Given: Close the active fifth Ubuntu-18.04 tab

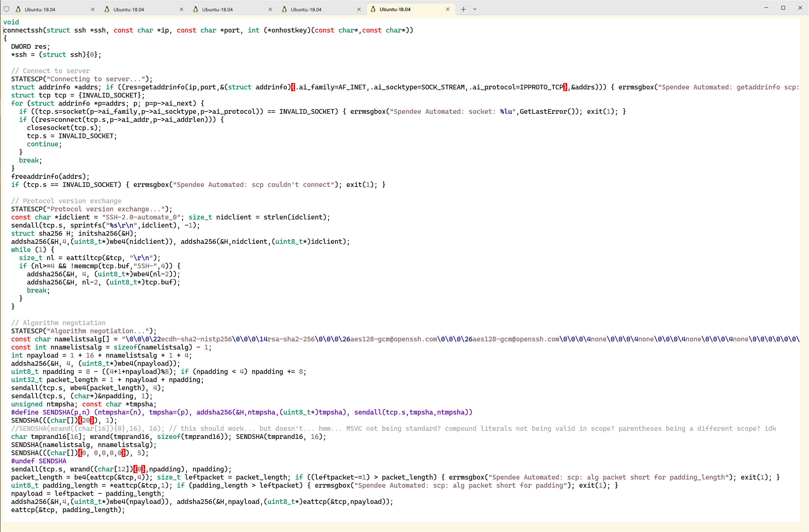Looking at the screenshot, I should point(448,10).
